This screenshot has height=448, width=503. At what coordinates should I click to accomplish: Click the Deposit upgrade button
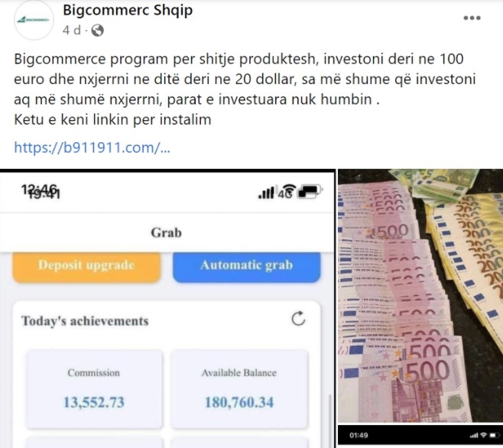(x=86, y=267)
